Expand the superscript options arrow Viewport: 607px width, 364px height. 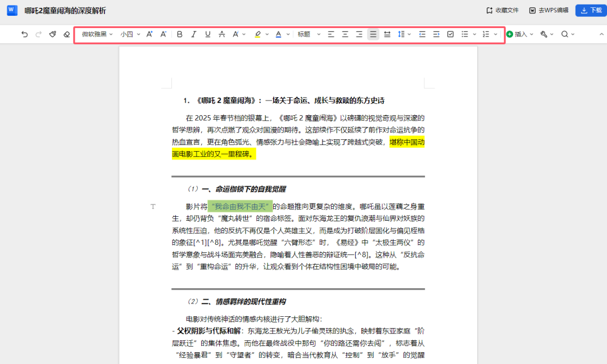(244, 34)
